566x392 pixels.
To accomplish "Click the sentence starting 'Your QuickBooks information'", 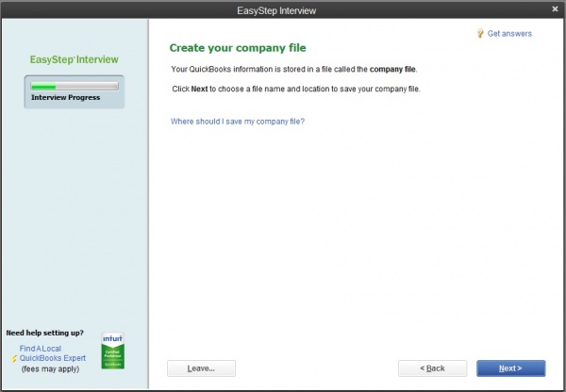I will [x=294, y=69].
